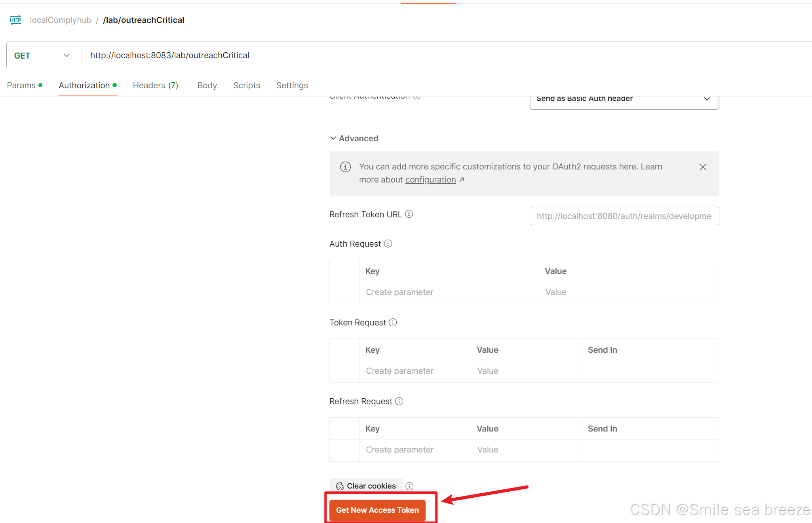The width and height of the screenshot is (812, 523).
Task: Click the Clear cookies button
Action: [366, 486]
